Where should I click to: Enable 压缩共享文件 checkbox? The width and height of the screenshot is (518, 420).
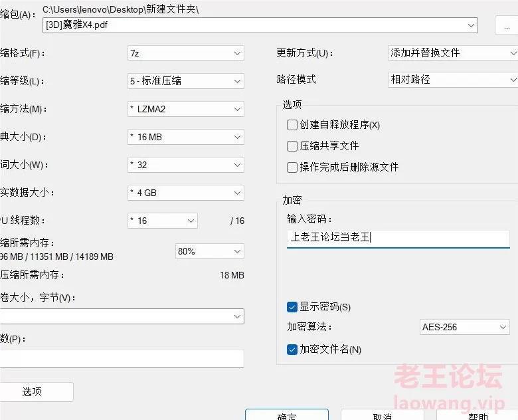pyautogui.click(x=292, y=146)
